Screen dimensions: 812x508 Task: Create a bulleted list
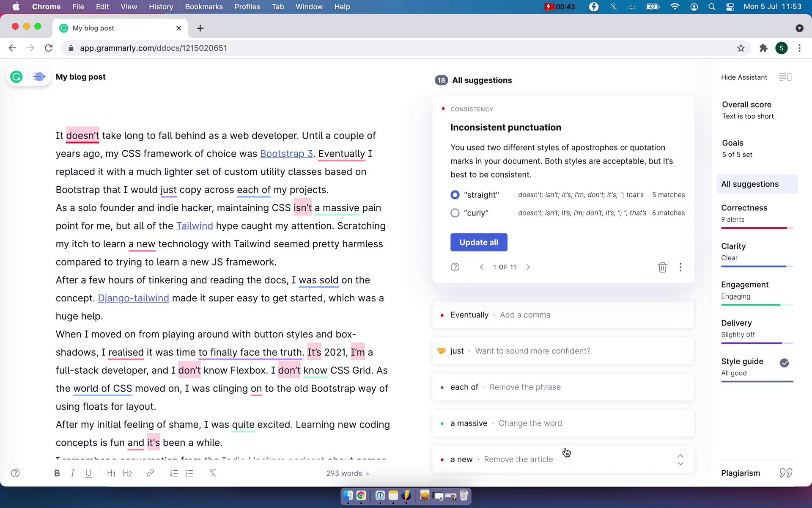tap(189, 473)
